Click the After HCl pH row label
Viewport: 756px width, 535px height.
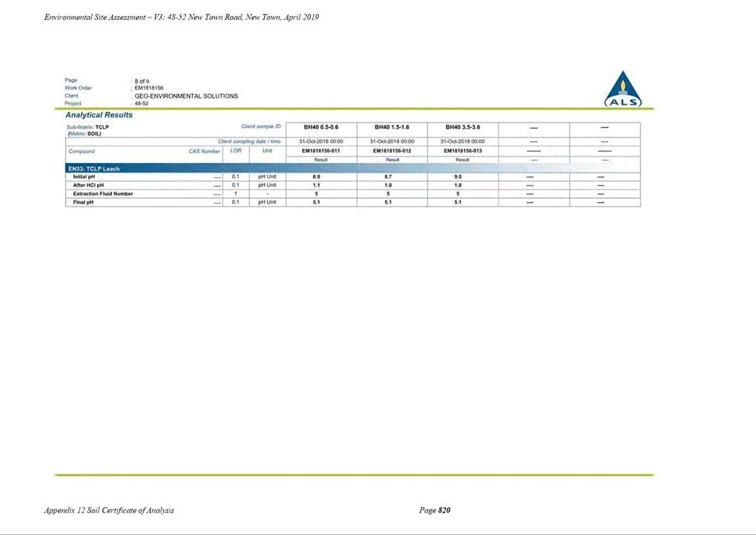88,185
